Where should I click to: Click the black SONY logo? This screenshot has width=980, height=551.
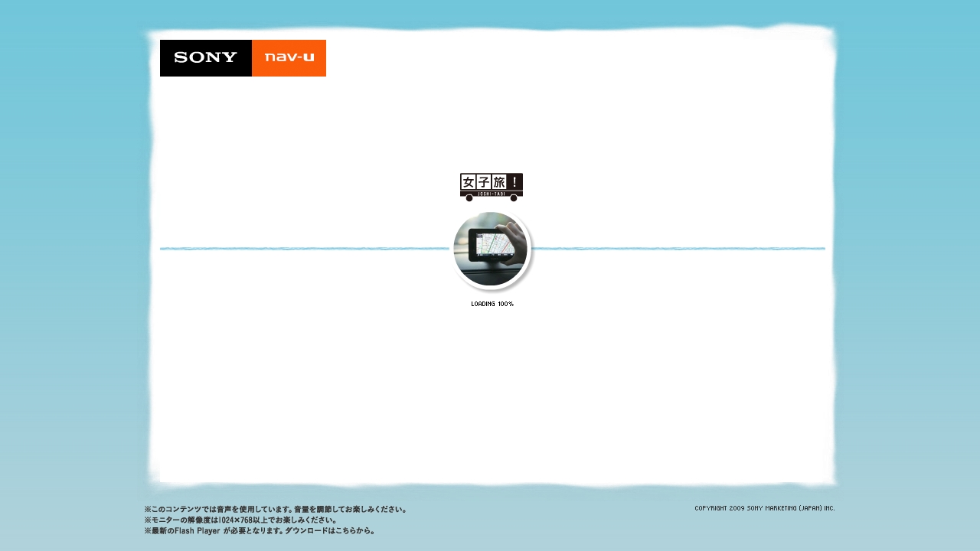pos(205,58)
